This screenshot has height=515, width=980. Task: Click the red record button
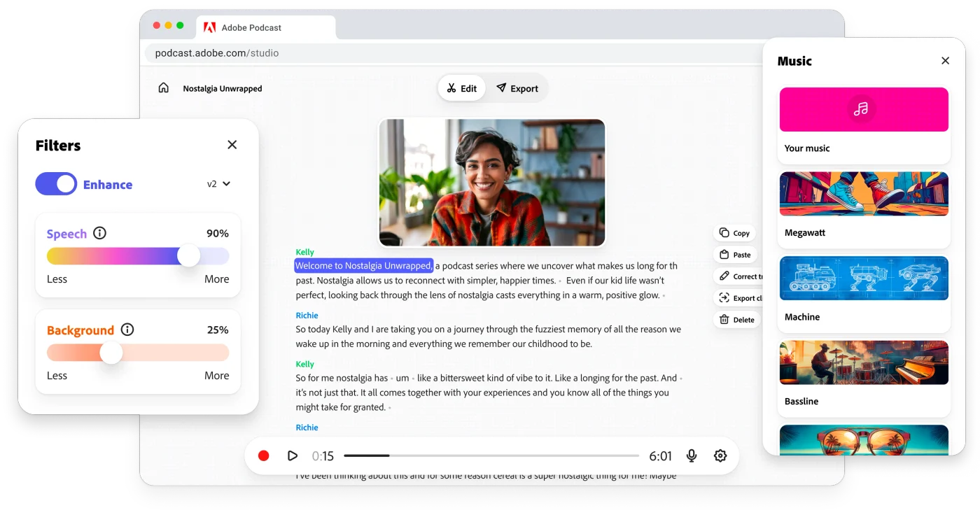coord(264,456)
